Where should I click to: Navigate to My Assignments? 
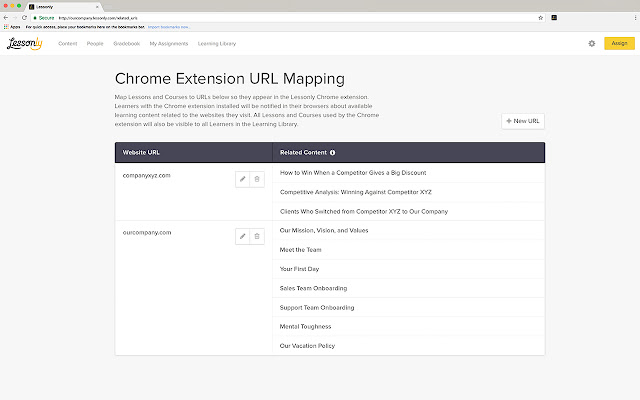pyautogui.click(x=167, y=44)
